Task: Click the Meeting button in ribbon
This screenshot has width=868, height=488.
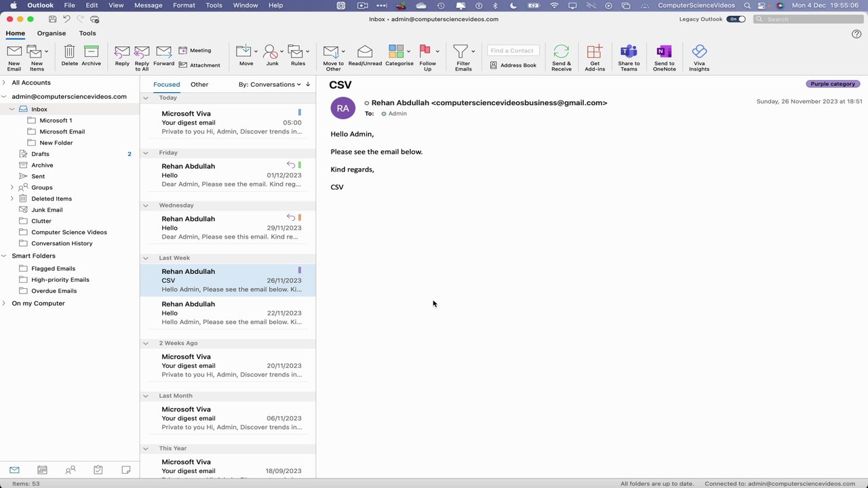Action: 195,50
